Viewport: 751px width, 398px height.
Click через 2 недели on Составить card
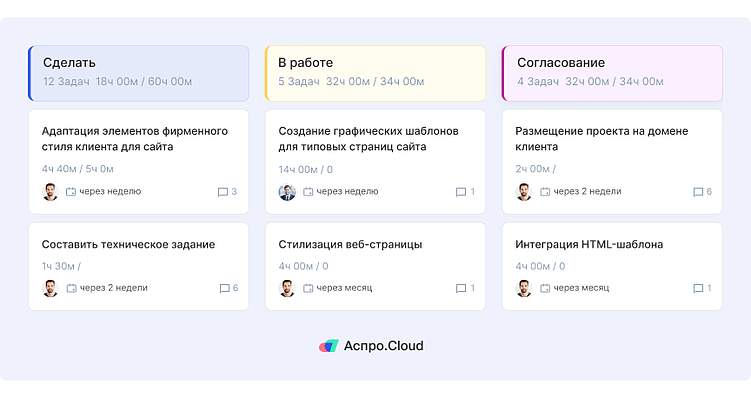click(114, 288)
